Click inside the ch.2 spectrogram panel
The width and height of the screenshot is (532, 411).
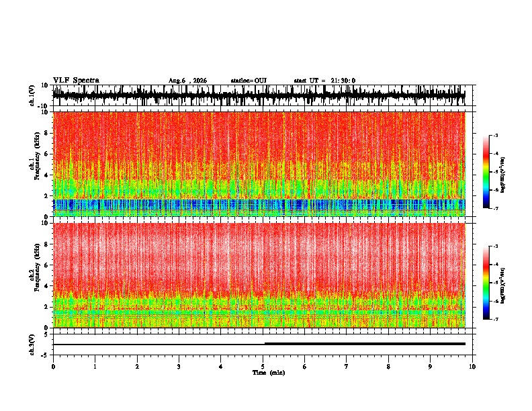coord(259,275)
